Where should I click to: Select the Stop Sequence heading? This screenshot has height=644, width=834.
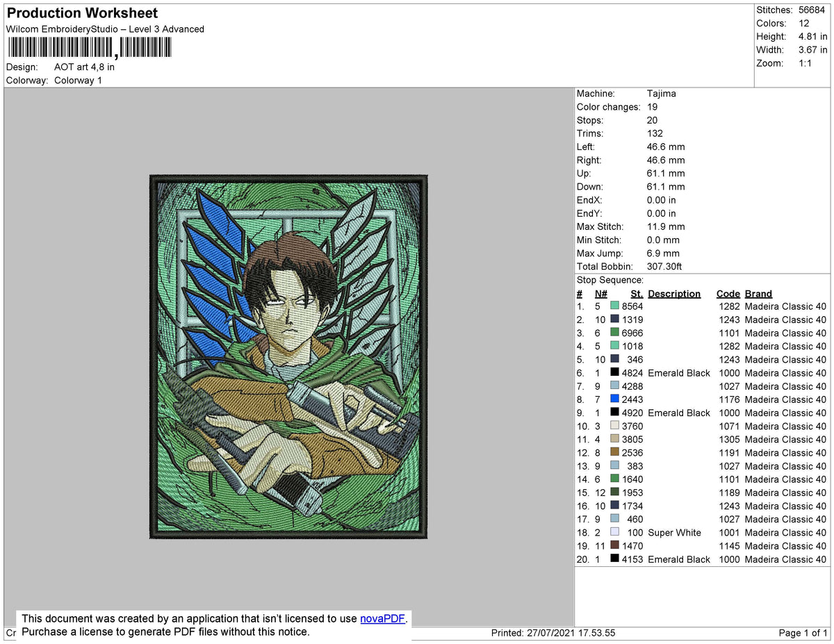610,280
